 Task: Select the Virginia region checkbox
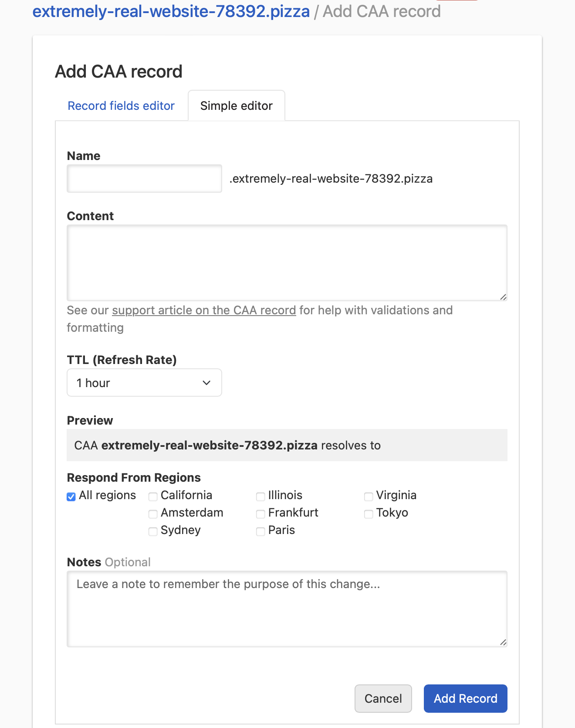pyautogui.click(x=369, y=497)
